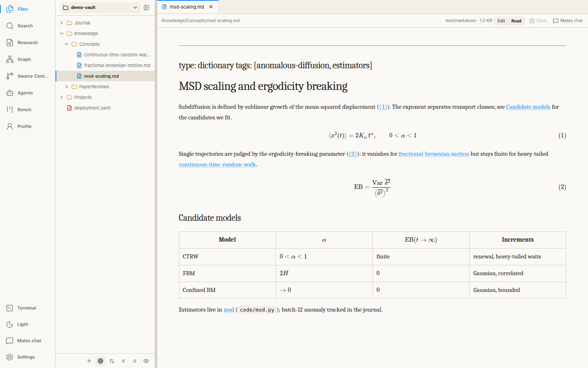The image size is (588, 368).
Task: Switch theme using the Light toggle
Action: [x=27, y=324]
